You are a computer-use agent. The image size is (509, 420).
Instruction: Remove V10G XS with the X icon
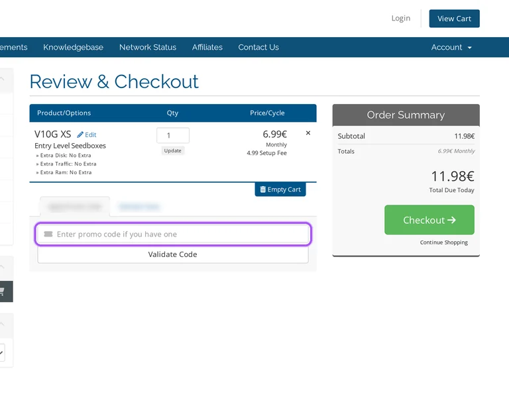point(308,133)
